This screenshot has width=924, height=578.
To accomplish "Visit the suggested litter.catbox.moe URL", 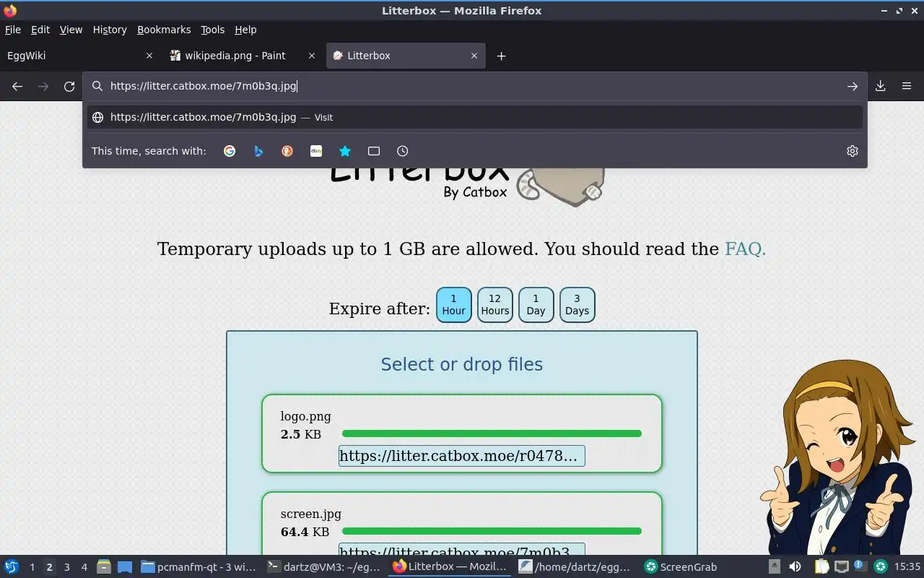I will pos(475,117).
